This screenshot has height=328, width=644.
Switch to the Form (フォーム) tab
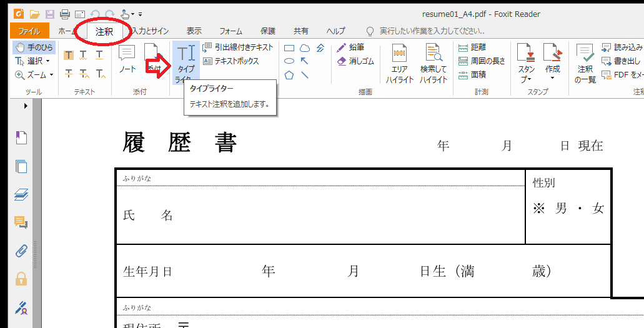click(x=231, y=31)
